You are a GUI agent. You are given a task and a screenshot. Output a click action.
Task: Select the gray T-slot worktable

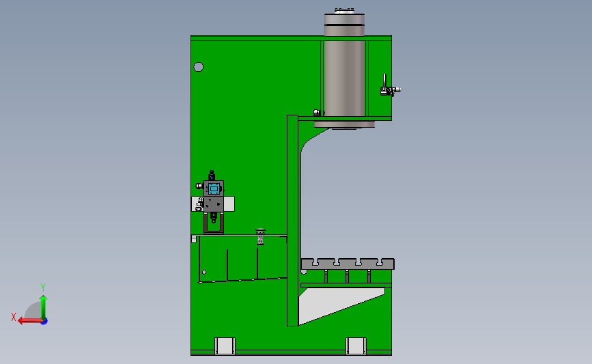[x=348, y=264]
